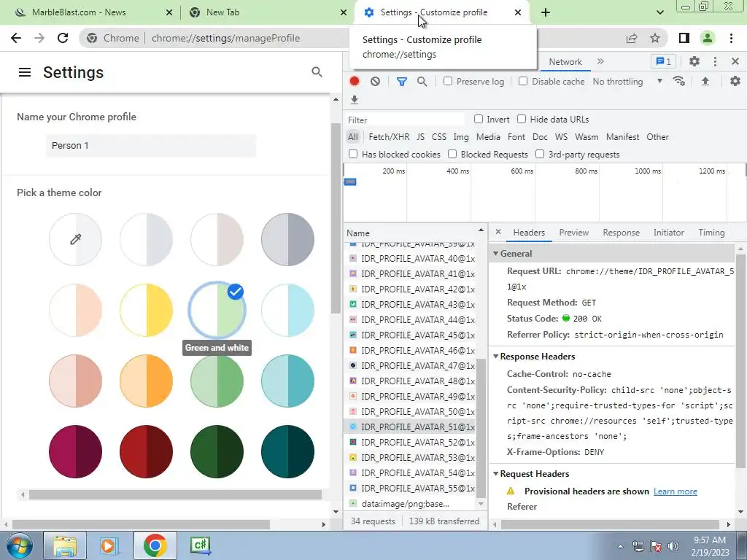The image size is (747, 560).
Task: Filter requests by CSS
Action: (438, 136)
